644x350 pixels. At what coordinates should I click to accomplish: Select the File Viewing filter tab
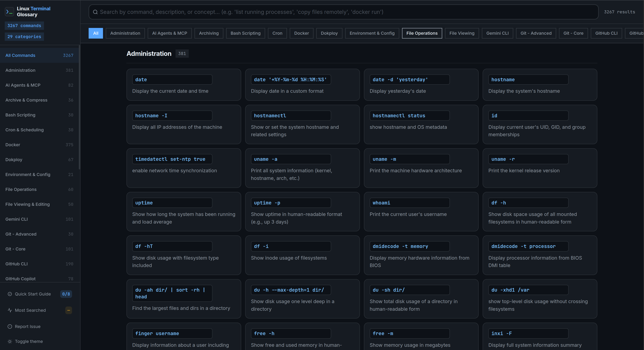[462, 33]
